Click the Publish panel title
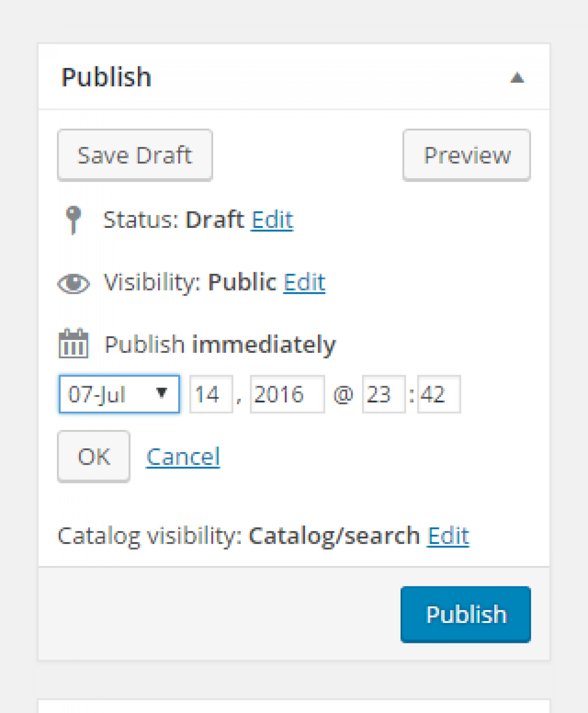Screen dimensions: 588x713 [106, 77]
